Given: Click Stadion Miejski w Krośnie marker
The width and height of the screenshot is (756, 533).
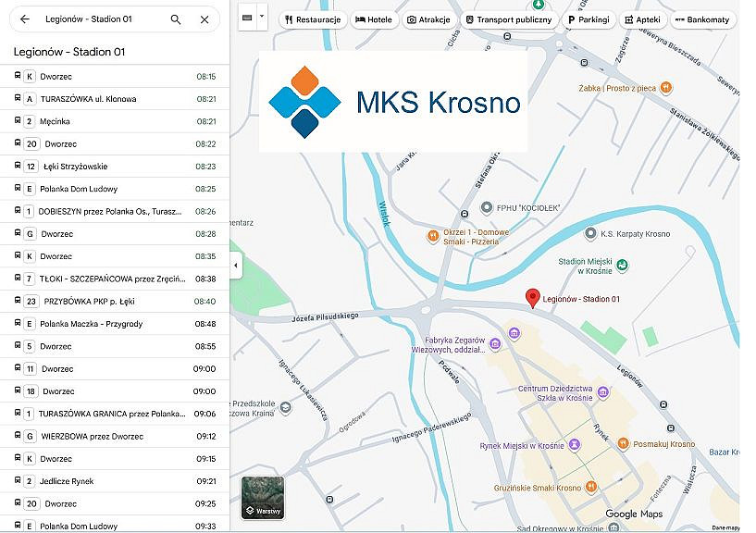Looking at the screenshot, I should (623, 265).
